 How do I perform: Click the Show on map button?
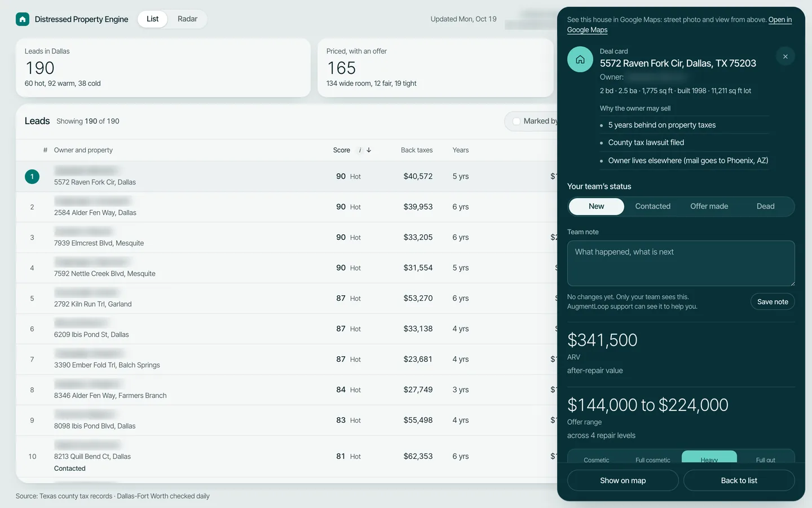pos(623,480)
